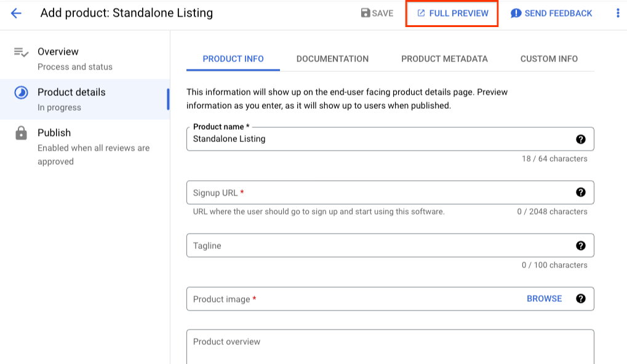The image size is (627, 364).
Task: Open the Custom Info tab
Action: (549, 59)
